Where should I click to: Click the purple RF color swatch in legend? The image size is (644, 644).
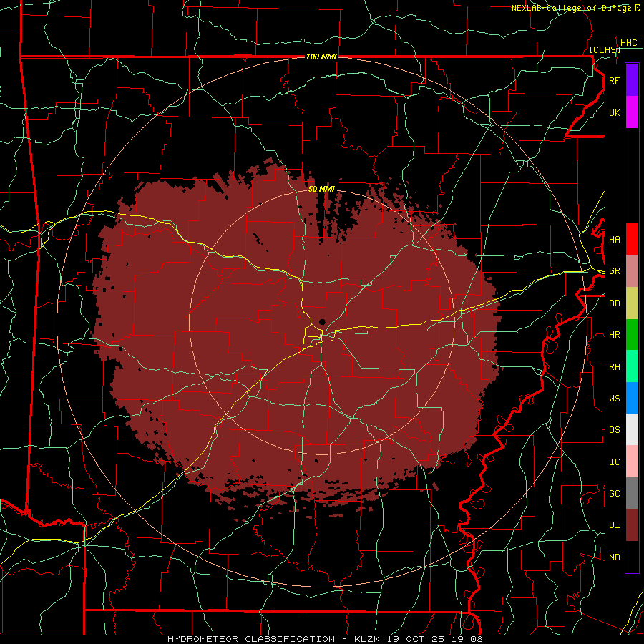(632, 80)
